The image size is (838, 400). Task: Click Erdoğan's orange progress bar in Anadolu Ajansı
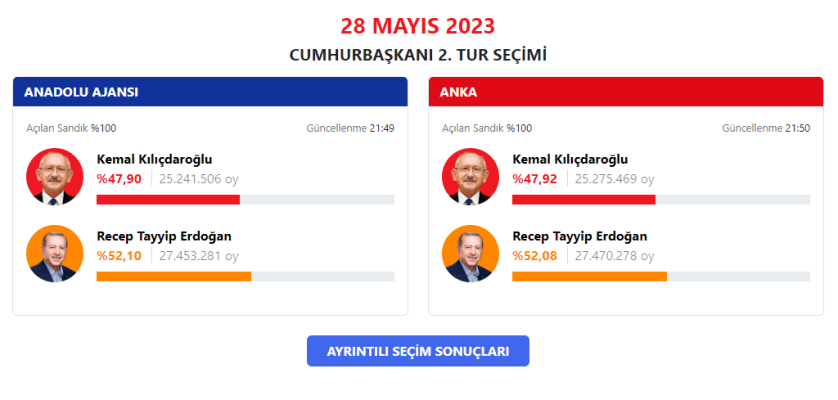174,276
